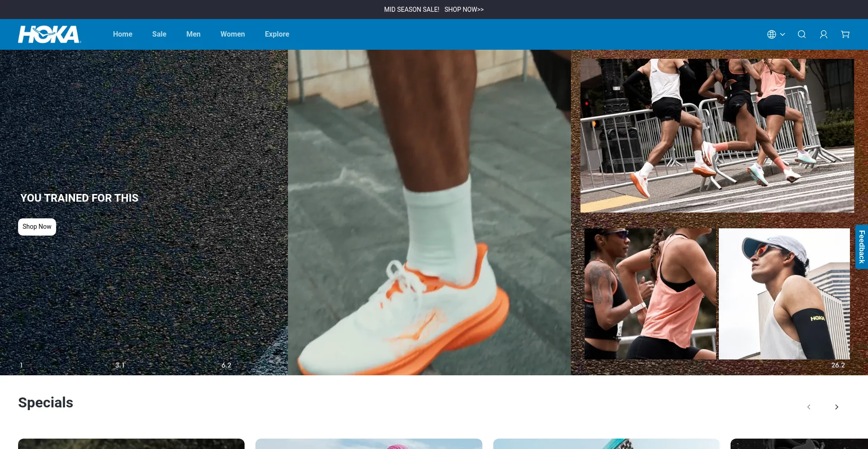Open the Feedback side tab

point(861,247)
